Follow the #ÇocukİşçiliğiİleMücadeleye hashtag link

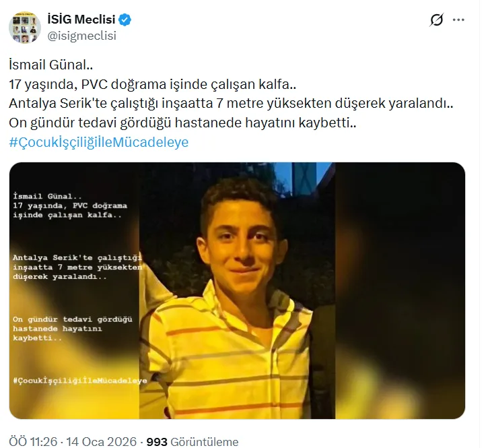[x=99, y=142]
